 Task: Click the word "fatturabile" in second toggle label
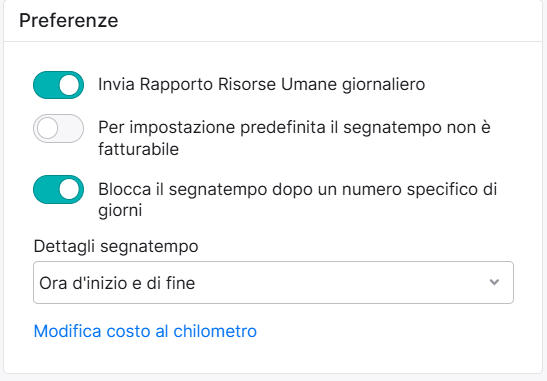pos(138,149)
